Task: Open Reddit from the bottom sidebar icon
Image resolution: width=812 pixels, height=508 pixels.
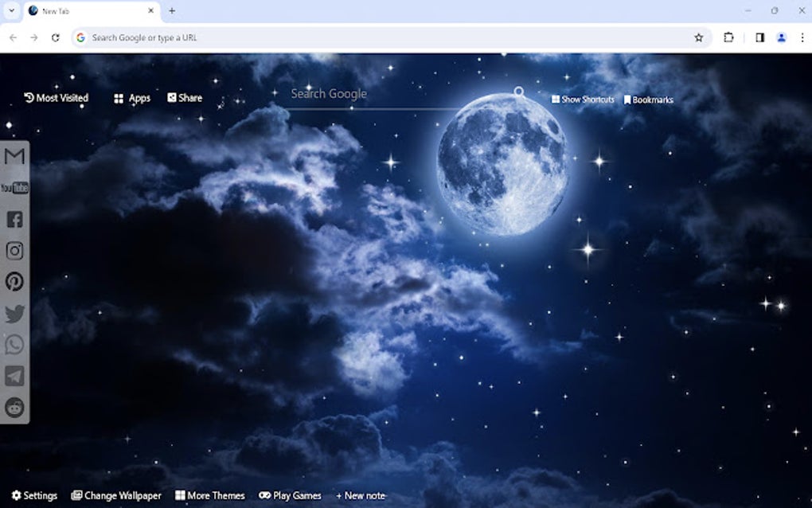Action: click(x=14, y=407)
